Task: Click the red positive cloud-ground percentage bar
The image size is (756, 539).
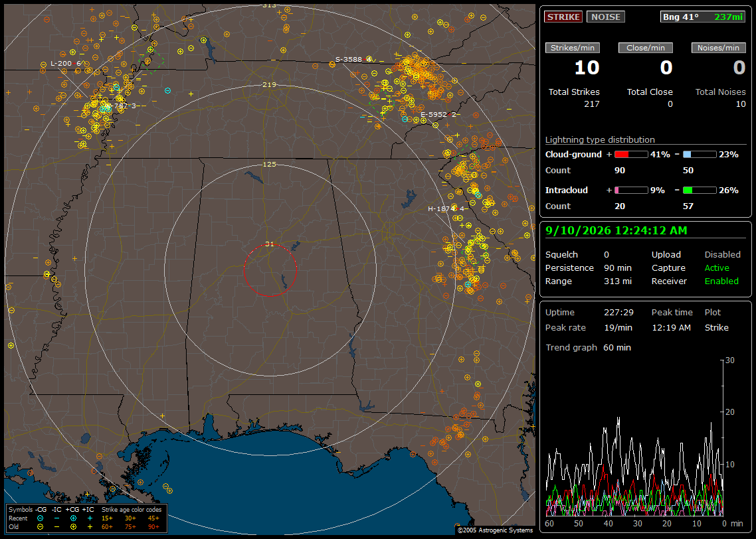Action: 631,155
